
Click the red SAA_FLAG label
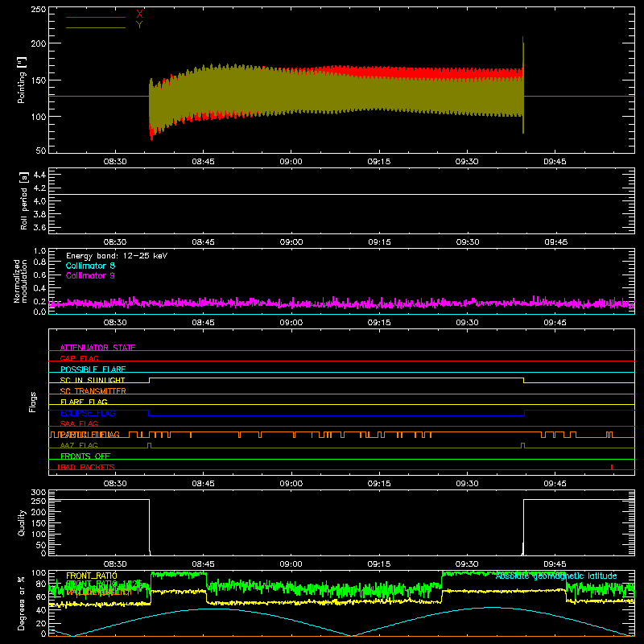click(x=79, y=423)
